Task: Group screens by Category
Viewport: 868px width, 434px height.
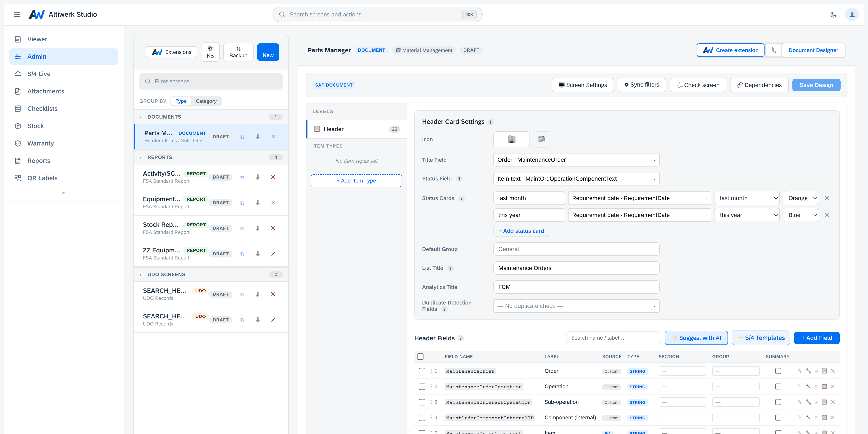Action: (206, 101)
